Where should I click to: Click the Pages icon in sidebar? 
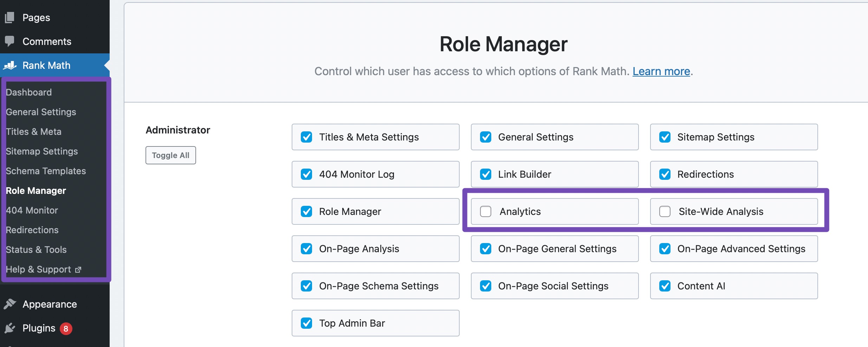pyautogui.click(x=10, y=17)
